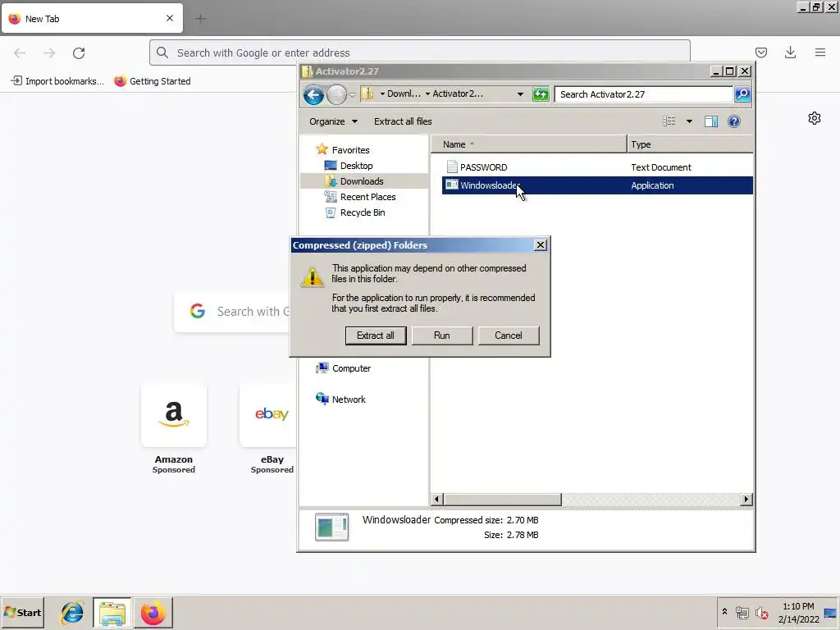The height and width of the screenshot is (630, 840).
Task: Reload the page in Firefox
Action: point(79,52)
